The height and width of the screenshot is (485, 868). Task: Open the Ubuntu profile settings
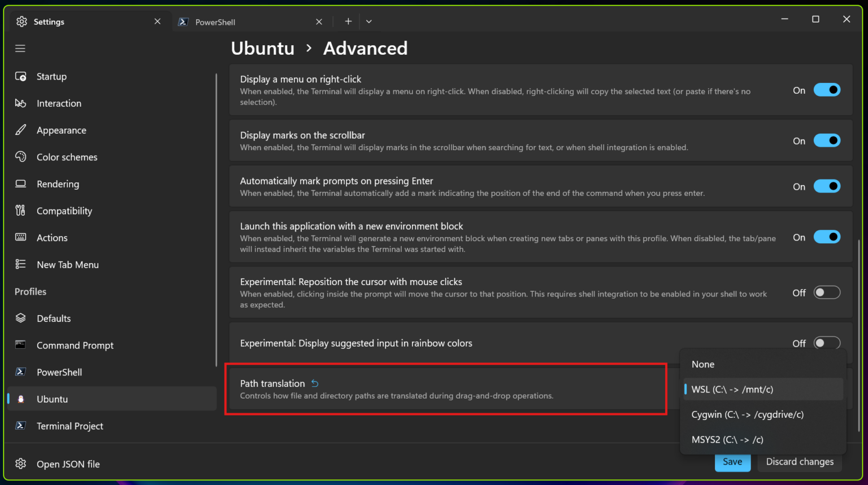[52, 399]
